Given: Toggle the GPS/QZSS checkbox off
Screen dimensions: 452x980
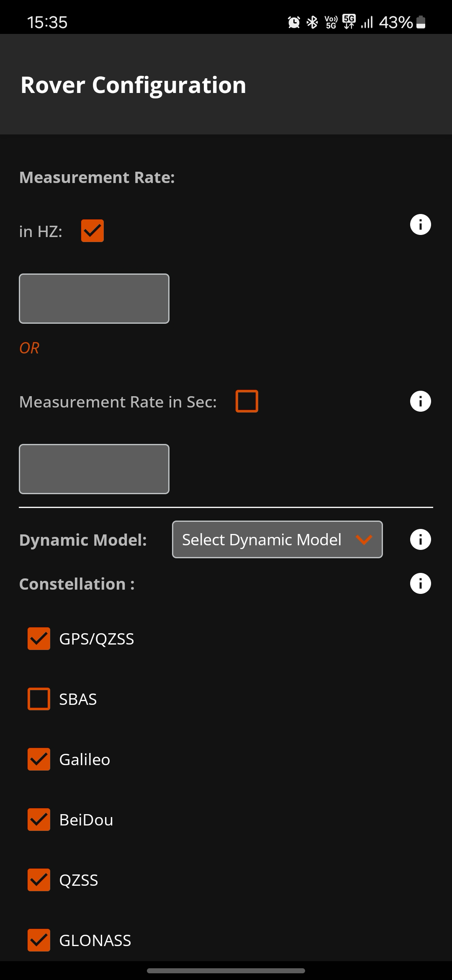Looking at the screenshot, I should click(39, 639).
